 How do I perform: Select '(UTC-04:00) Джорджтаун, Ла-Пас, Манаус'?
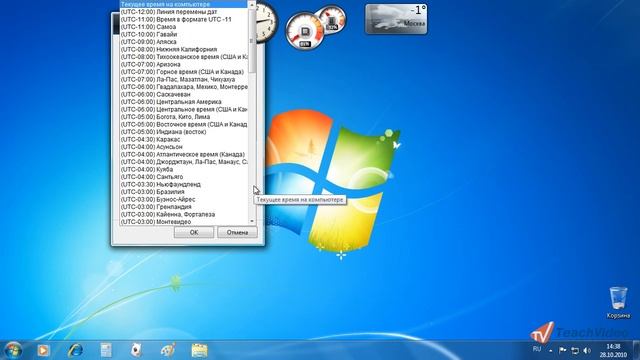184,162
